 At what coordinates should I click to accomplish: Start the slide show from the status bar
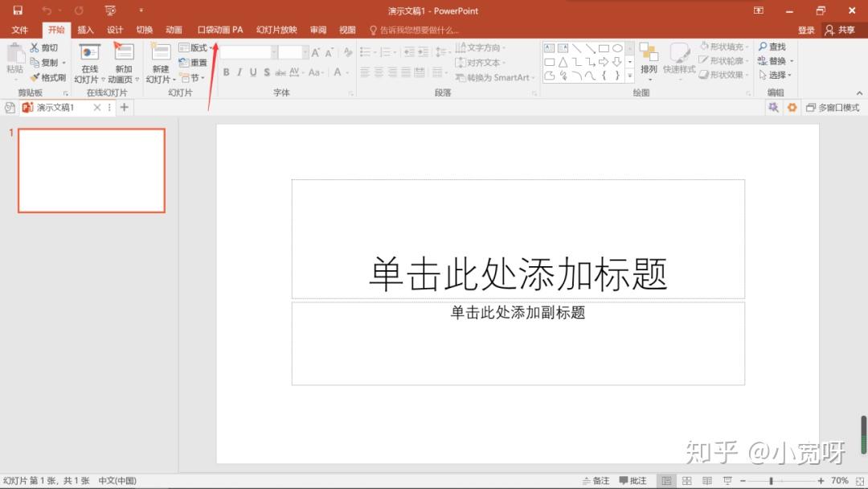click(727, 481)
